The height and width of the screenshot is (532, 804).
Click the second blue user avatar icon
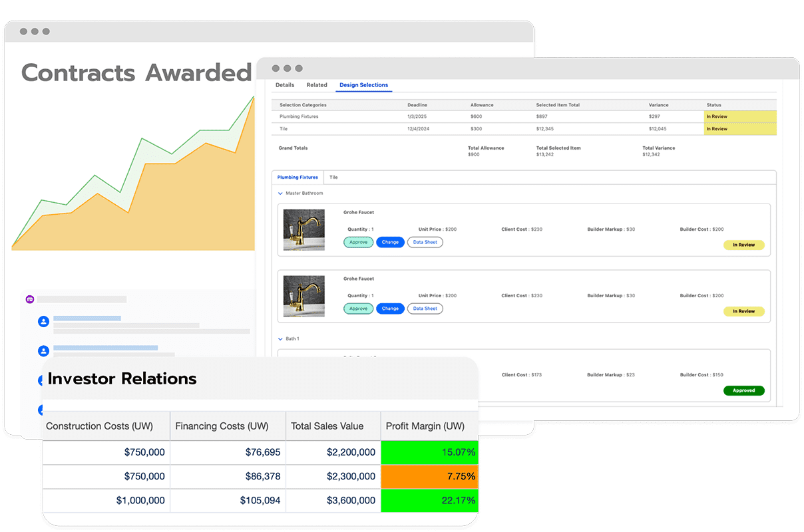(x=44, y=350)
